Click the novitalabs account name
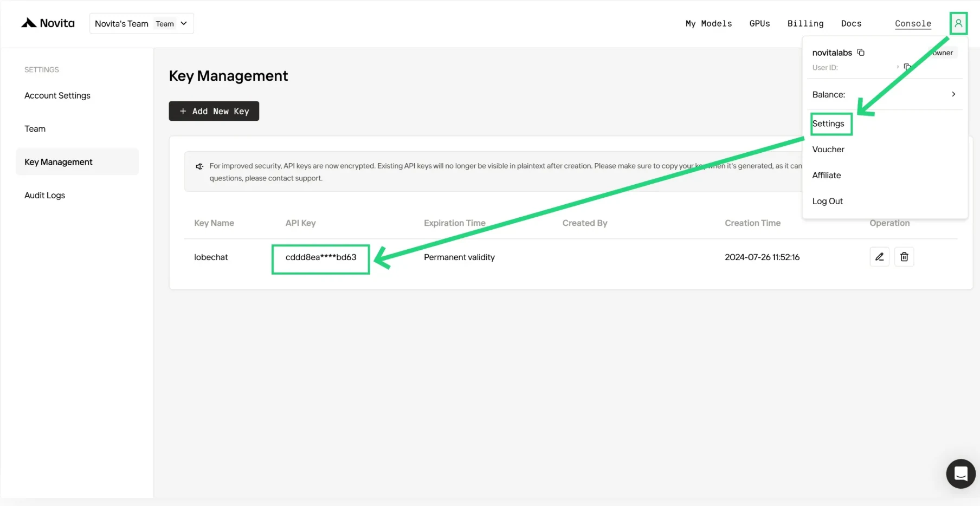 point(832,53)
